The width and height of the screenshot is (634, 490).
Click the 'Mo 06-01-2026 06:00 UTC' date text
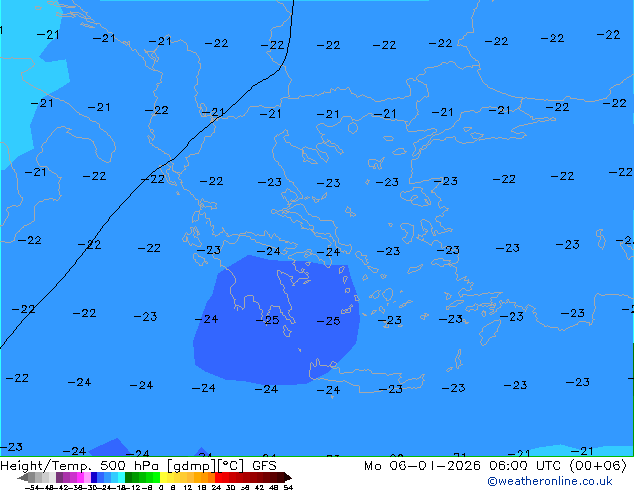click(464, 466)
